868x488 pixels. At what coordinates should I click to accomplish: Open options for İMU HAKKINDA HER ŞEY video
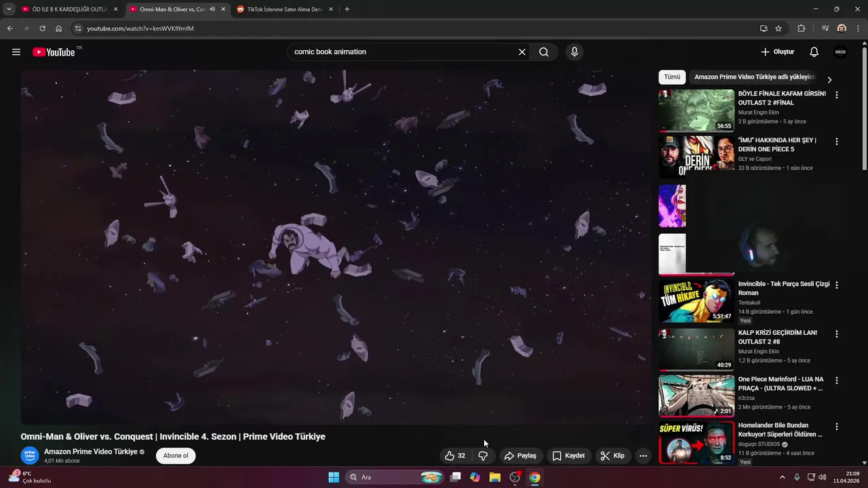836,142
